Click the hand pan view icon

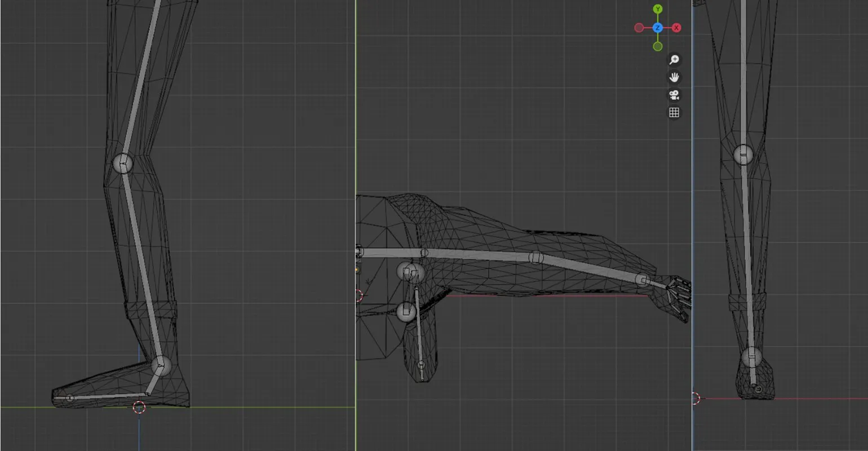pos(674,77)
